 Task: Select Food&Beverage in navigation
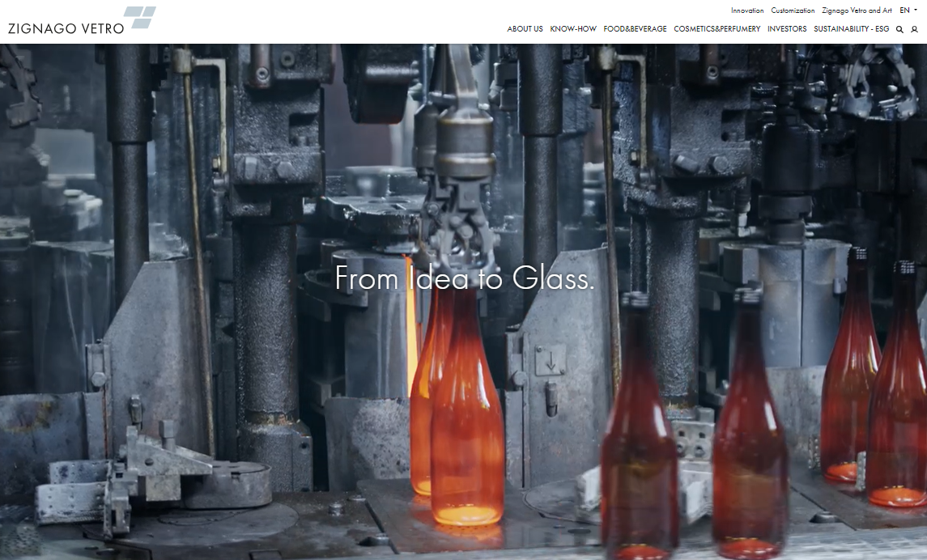pos(635,29)
